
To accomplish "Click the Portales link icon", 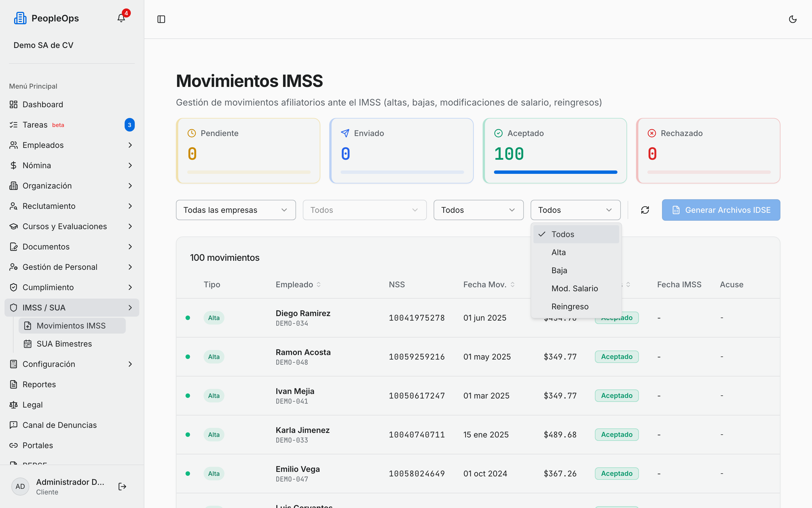I will point(14,446).
